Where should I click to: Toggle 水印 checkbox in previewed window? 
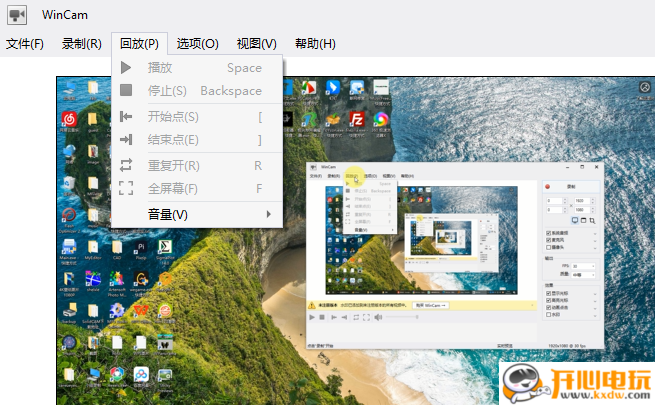click(548, 314)
